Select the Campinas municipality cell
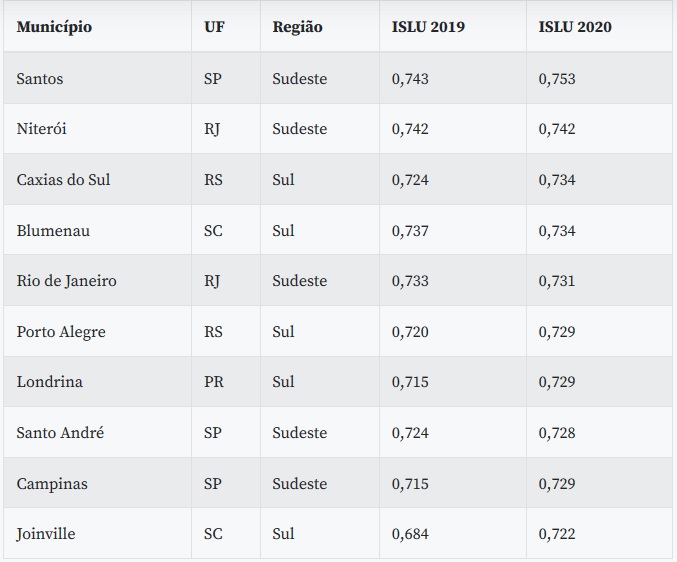Screen dimensions: 677x562 coord(52,483)
